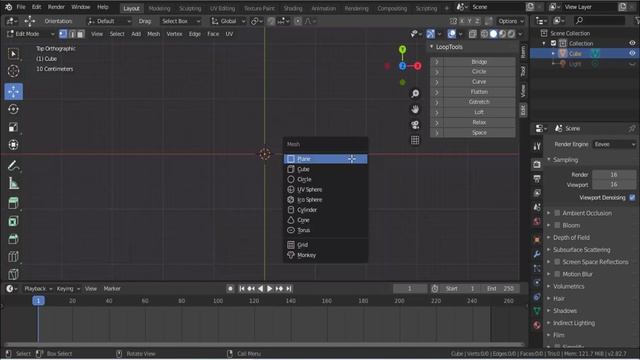Activate the Rotate tool
The height and width of the screenshot is (360, 640).
point(13,109)
